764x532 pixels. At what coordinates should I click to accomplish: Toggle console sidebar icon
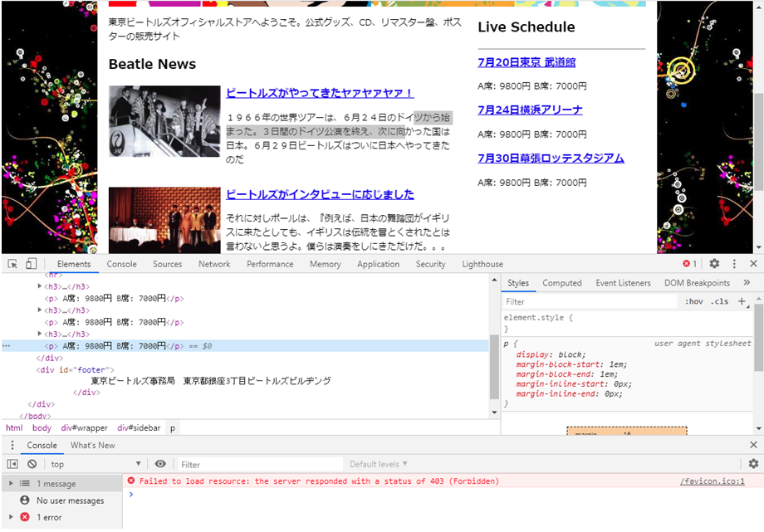(12, 464)
